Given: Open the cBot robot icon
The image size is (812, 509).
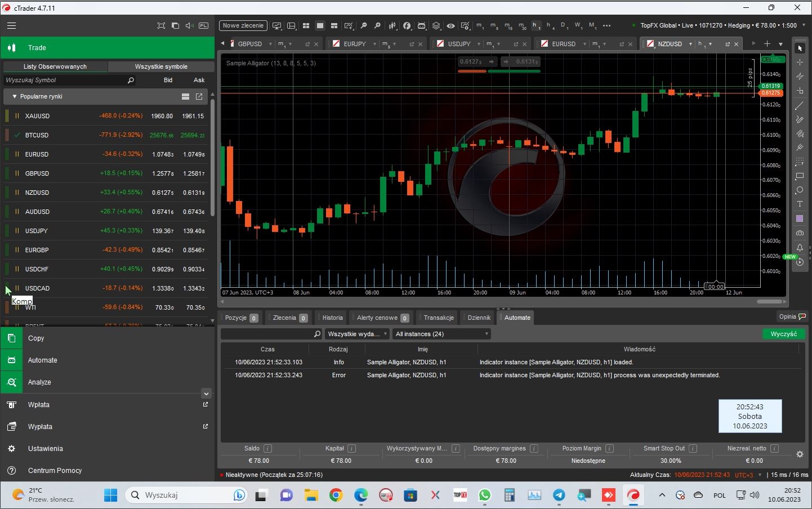Looking at the screenshot, I should click(422, 25).
